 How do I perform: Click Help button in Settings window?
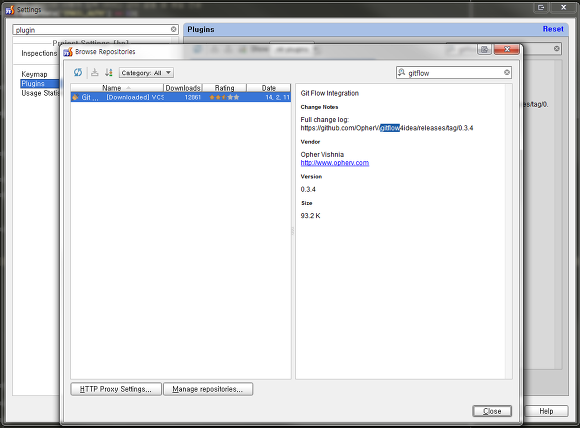pos(546,411)
